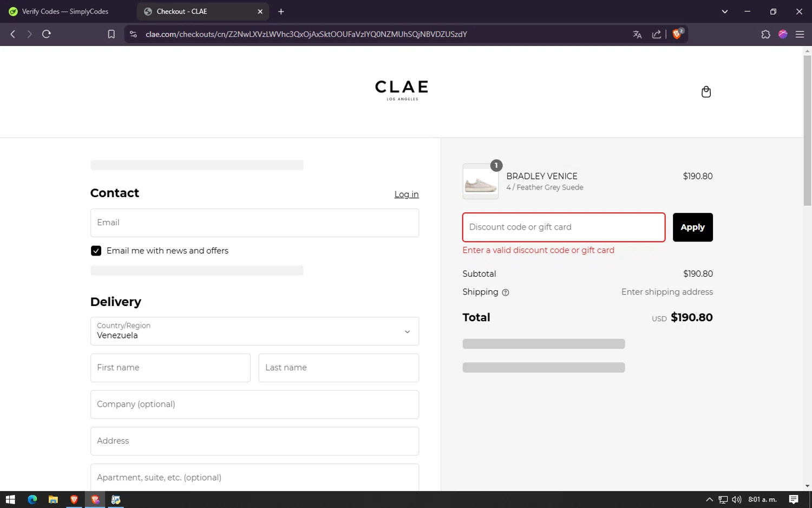Click the Address field
Screen dimensions: 812x508
coord(254,441)
